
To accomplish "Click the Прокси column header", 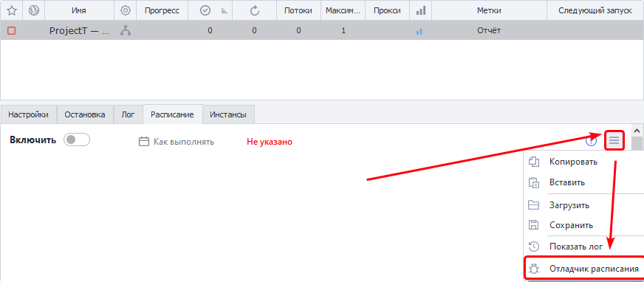I will tap(387, 11).
